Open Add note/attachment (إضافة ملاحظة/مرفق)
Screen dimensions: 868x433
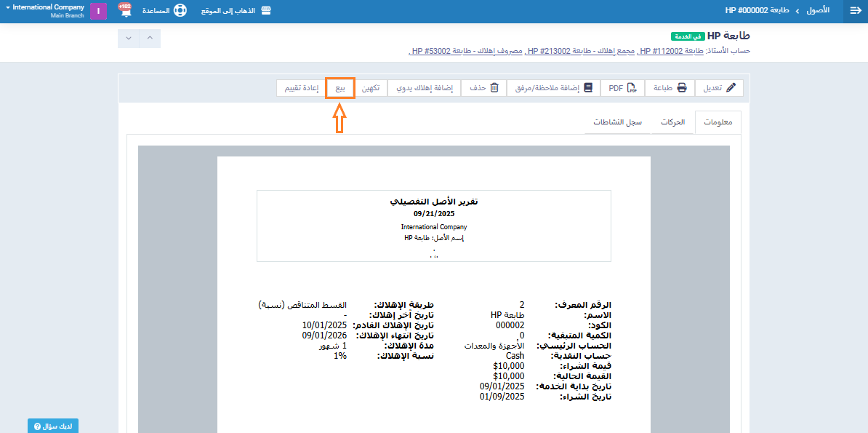552,88
